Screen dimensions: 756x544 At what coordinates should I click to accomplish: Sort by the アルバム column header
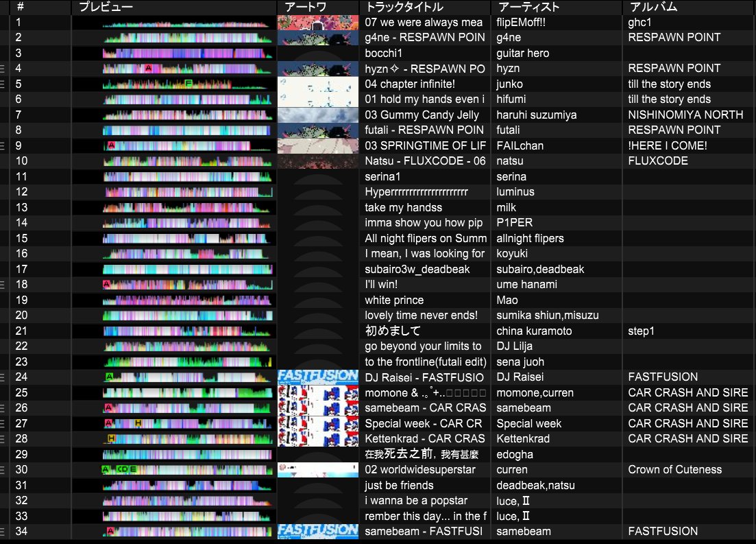[653, 7]
